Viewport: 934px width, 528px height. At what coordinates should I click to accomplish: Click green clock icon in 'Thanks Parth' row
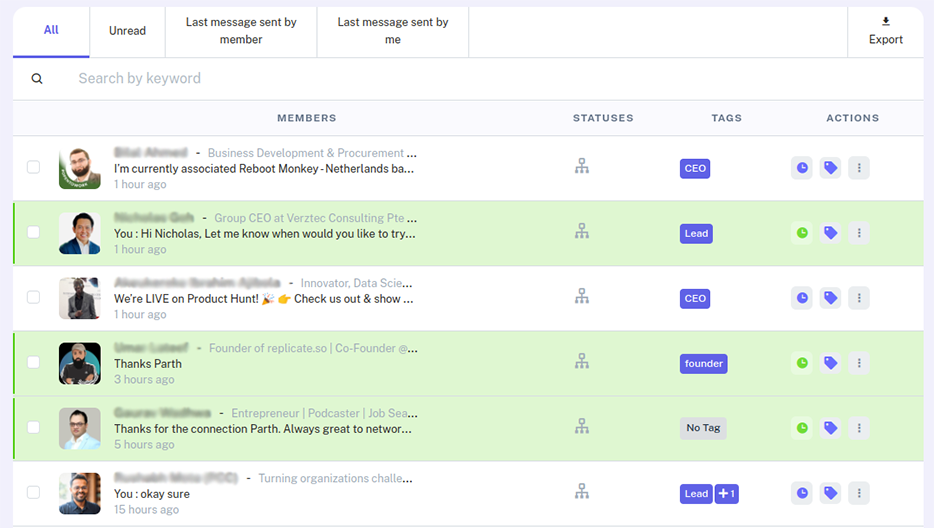coord(802,363)
